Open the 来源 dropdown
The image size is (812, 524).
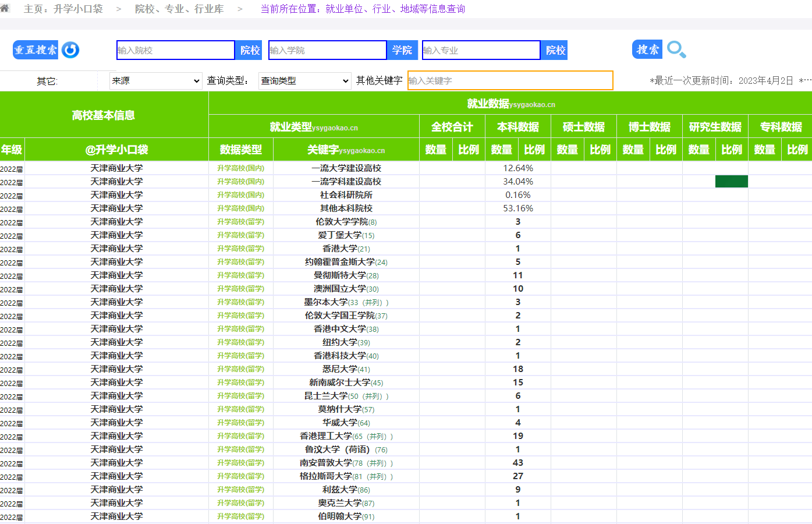click(155, 81)
